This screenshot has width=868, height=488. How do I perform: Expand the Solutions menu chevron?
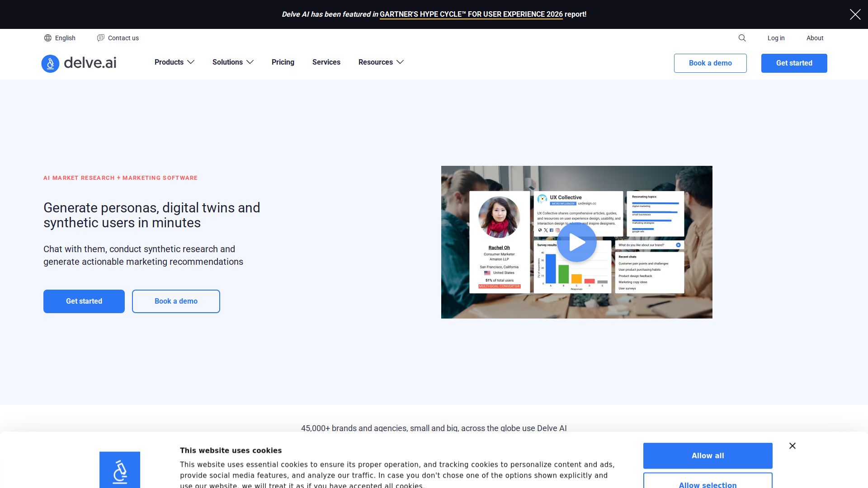coord(250,62)
